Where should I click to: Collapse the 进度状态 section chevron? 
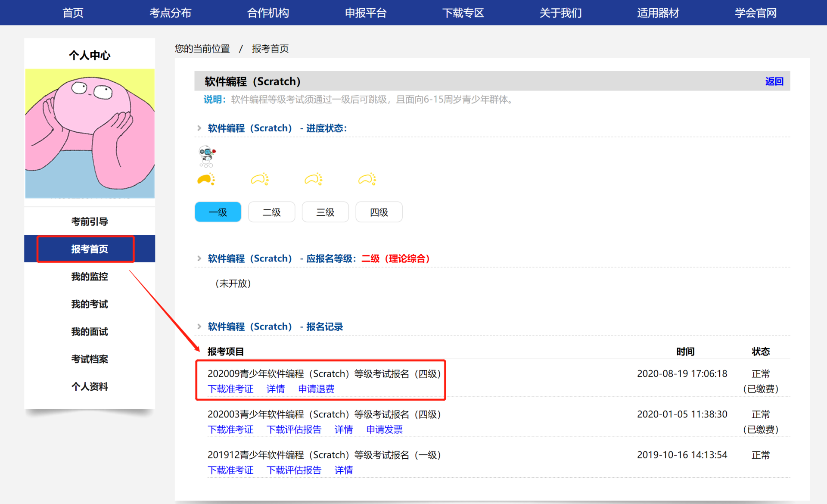pos(199,128)
